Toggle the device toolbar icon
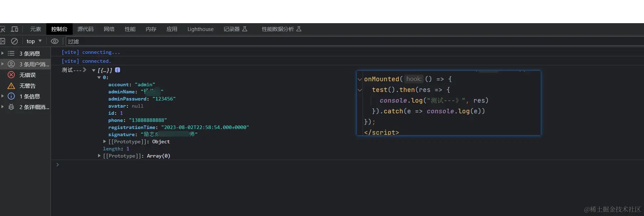 point(15,29)
